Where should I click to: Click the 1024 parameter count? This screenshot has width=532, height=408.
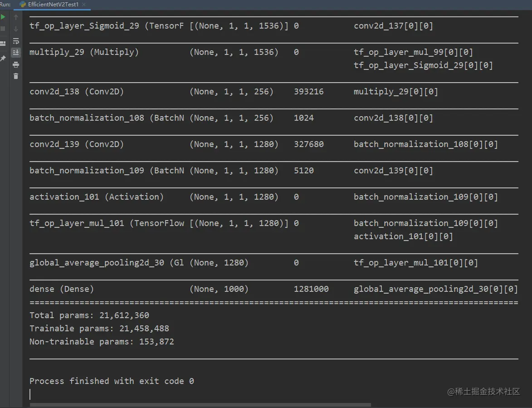coord(304,118)
